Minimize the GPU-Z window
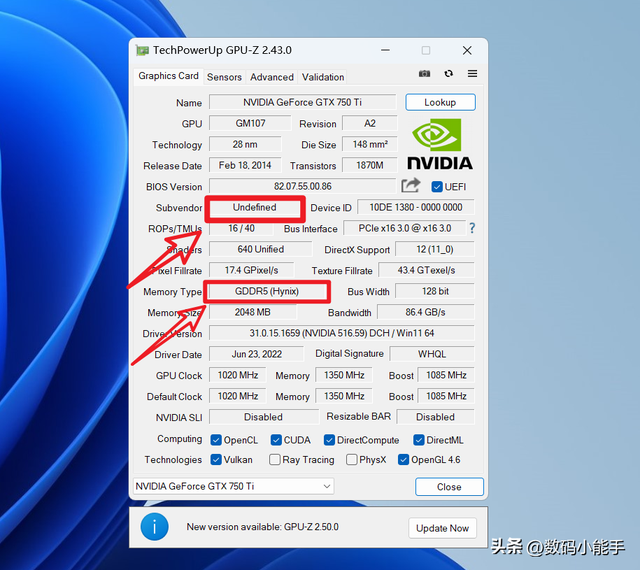Screen dimensions: 640x570 385,50
